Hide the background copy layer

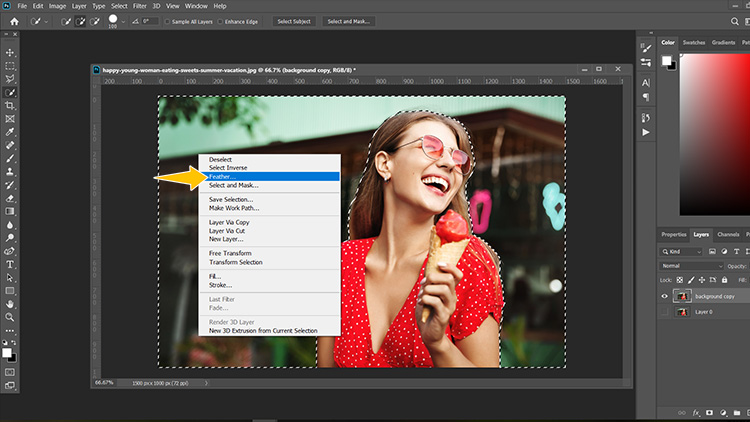point(664,296)
